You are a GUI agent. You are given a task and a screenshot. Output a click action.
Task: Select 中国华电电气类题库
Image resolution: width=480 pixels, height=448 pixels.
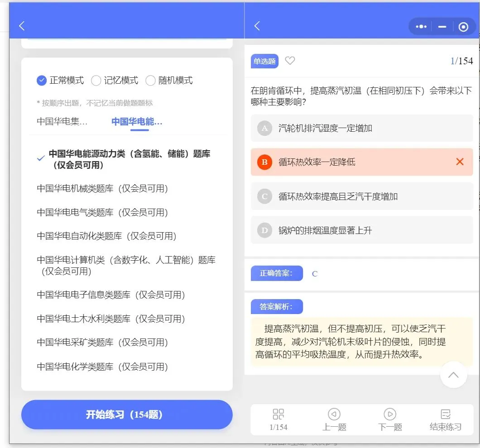(102, 212)
